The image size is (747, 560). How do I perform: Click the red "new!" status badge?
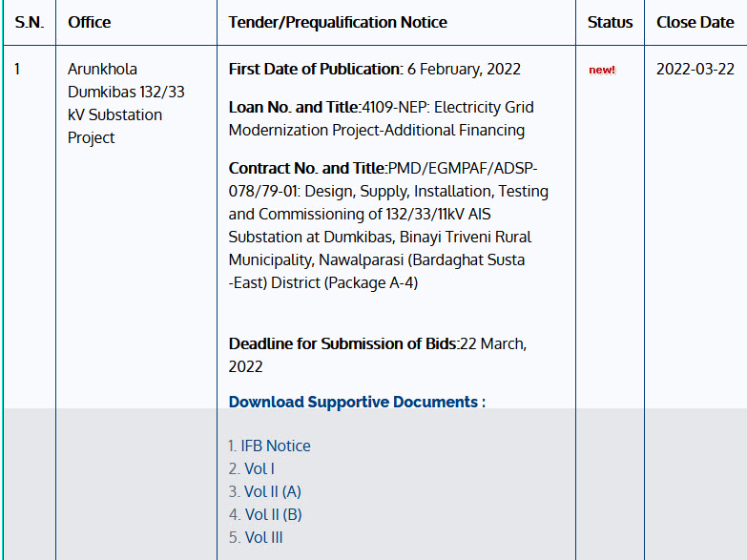pos(602,71)
